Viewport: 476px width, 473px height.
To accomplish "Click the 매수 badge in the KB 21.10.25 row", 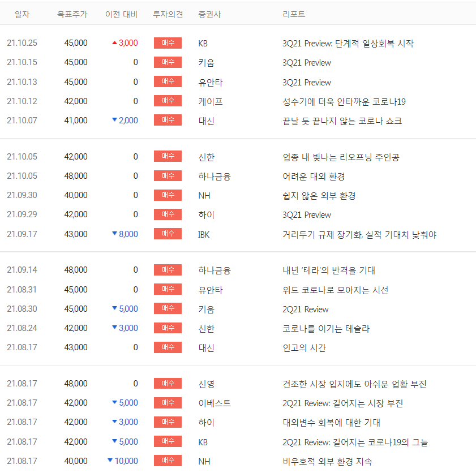I will pyautogui.click(x=168, y=43).
